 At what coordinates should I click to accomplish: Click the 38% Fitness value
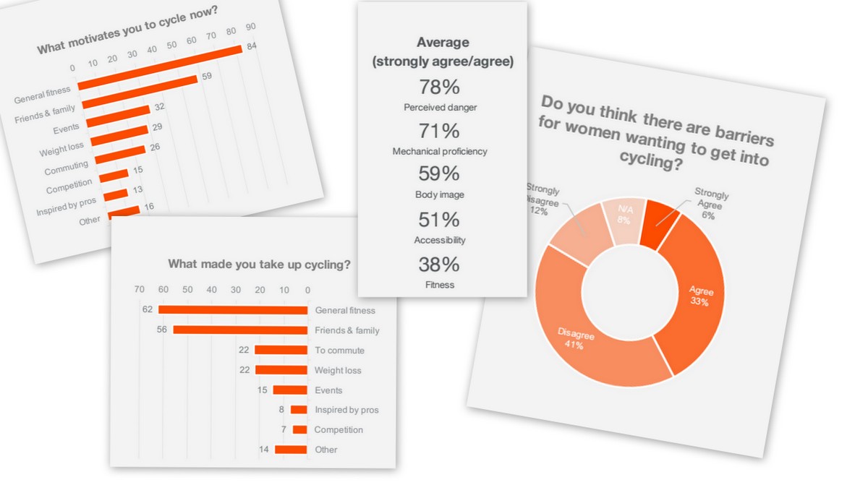coord(440,265)
